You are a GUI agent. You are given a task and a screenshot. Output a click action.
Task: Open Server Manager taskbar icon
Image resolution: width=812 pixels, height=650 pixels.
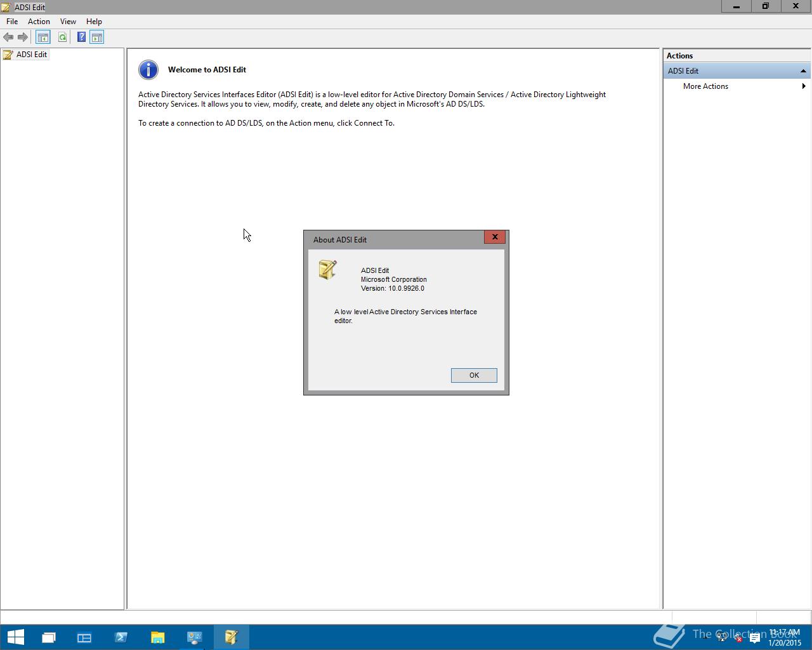tap(84, 637)
